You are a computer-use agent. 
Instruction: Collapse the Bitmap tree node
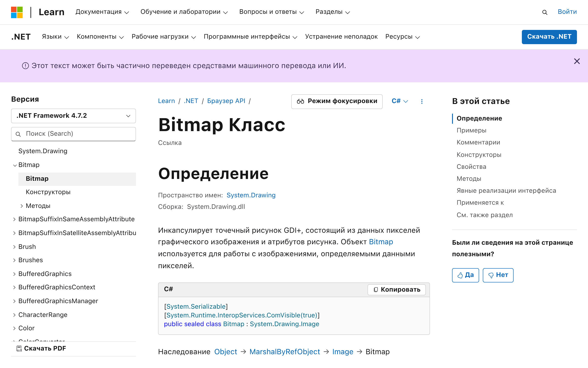click(x=14, y=165)
